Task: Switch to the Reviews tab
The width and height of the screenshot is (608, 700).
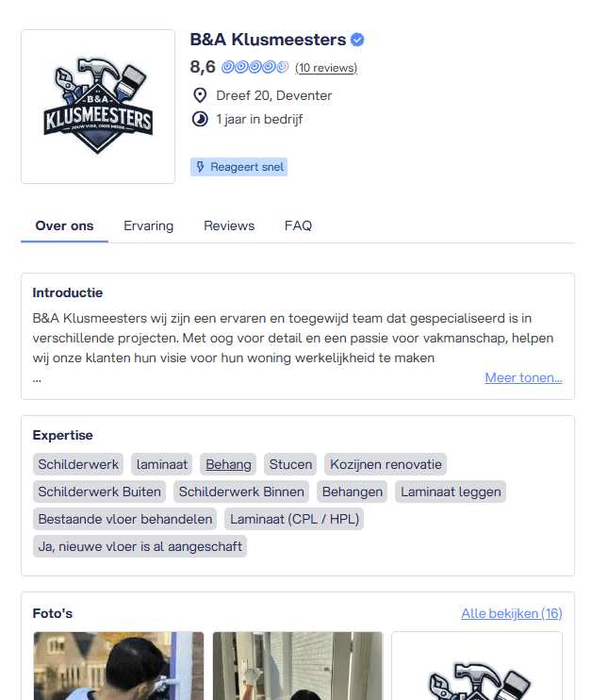Action: 229,225
